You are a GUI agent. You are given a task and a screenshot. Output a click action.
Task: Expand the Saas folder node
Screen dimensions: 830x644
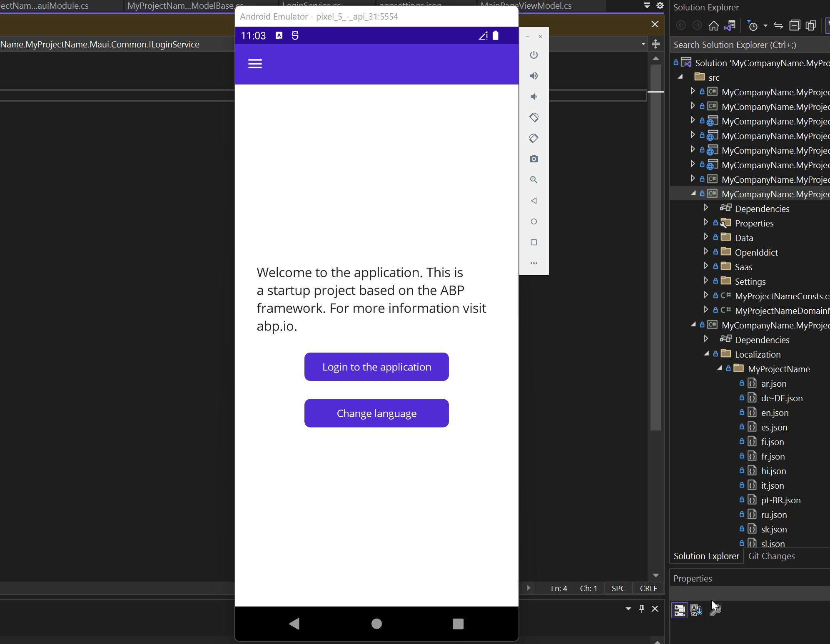click(x=706, y=266)
